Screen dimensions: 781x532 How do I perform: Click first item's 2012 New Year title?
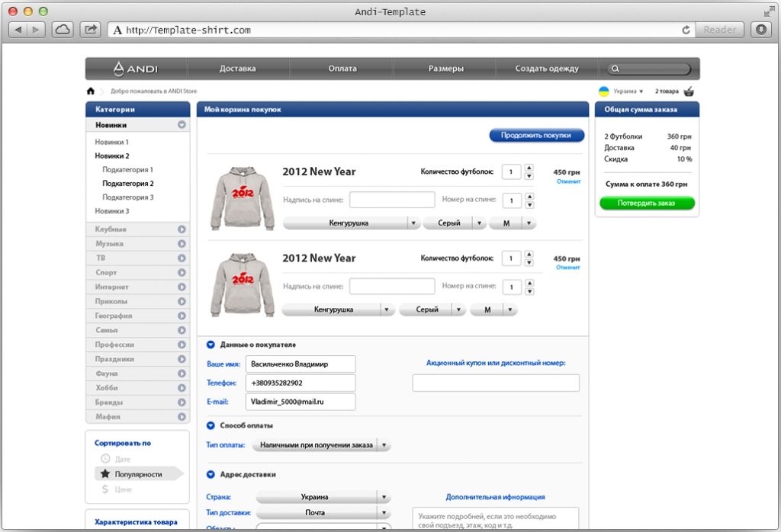click(320, 171)
